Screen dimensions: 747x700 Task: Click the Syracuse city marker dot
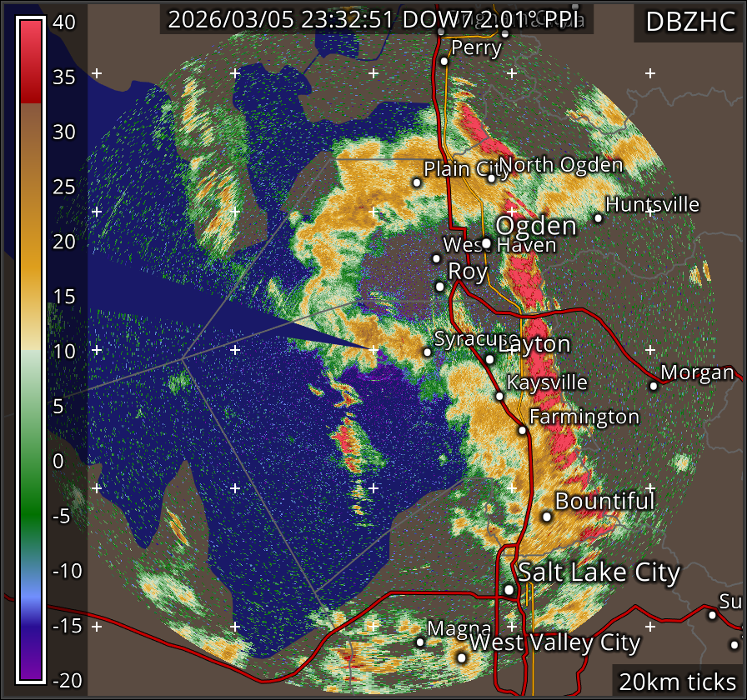coord(428,352)
